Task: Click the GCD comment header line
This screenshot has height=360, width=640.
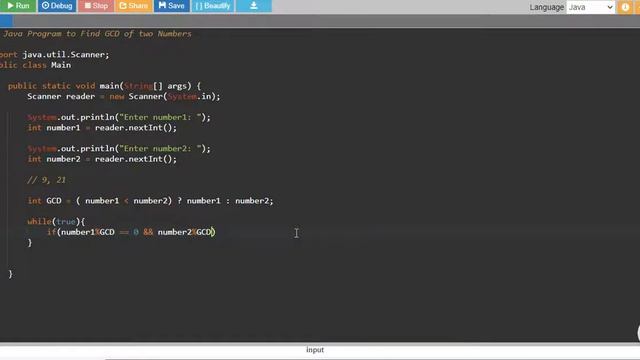Action: click(96, 34)
